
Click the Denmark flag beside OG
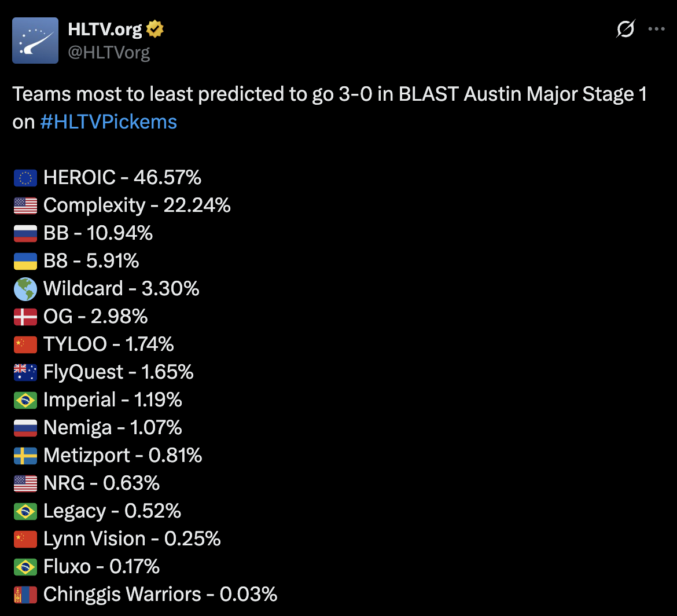point(25,317)
